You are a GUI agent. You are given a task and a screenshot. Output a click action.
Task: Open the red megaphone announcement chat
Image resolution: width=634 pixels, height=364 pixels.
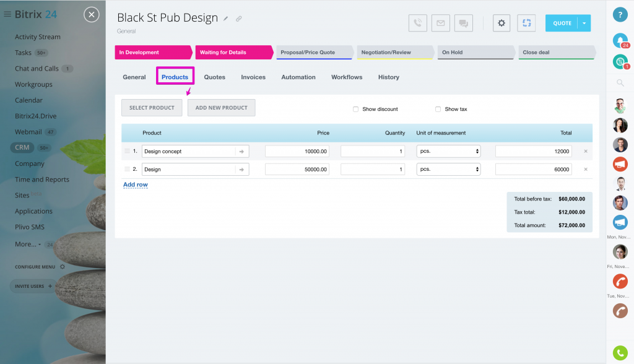point(620,164)
